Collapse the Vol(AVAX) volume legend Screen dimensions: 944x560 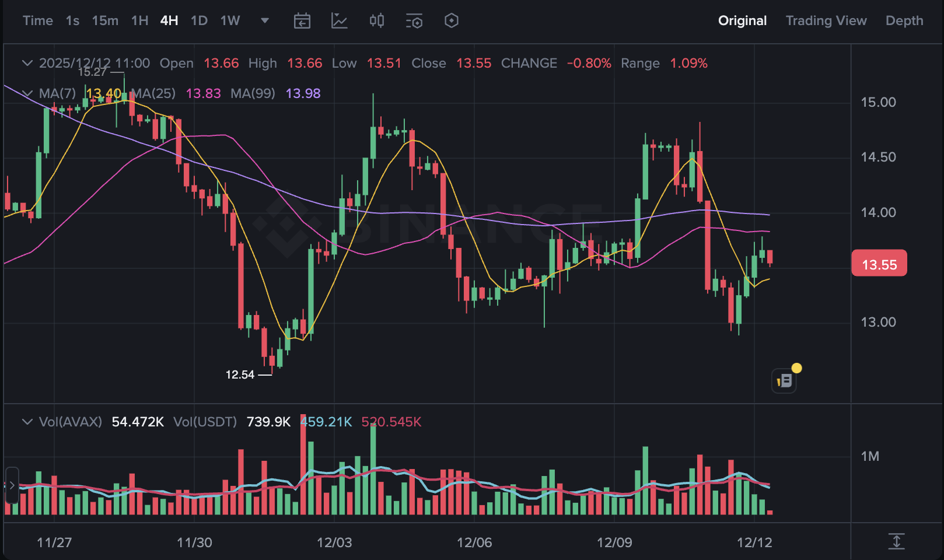coord(27,422)
